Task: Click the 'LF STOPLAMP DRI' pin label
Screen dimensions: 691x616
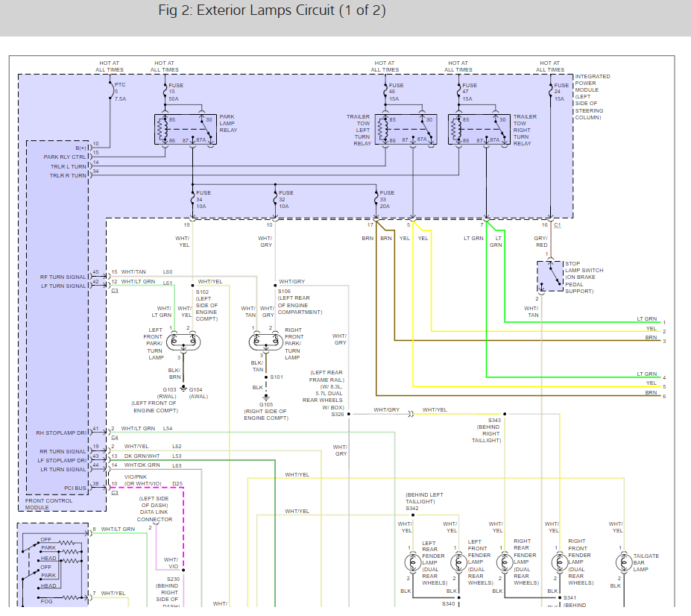Action: 62,460
